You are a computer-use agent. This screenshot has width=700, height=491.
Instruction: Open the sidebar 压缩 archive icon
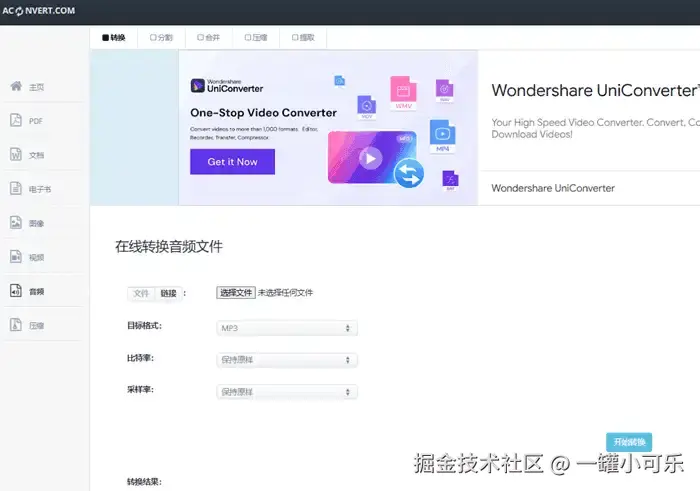pyautogui.click(x=16, y=325)
